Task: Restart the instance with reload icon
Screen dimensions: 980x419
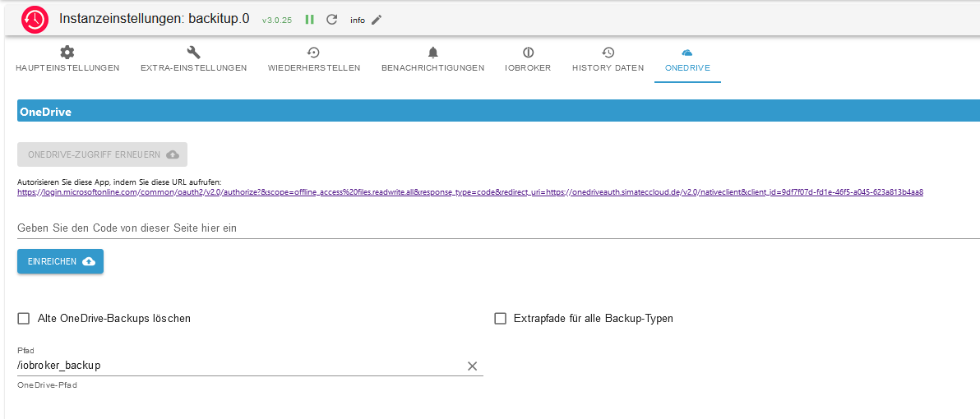Action: point(332,20)
